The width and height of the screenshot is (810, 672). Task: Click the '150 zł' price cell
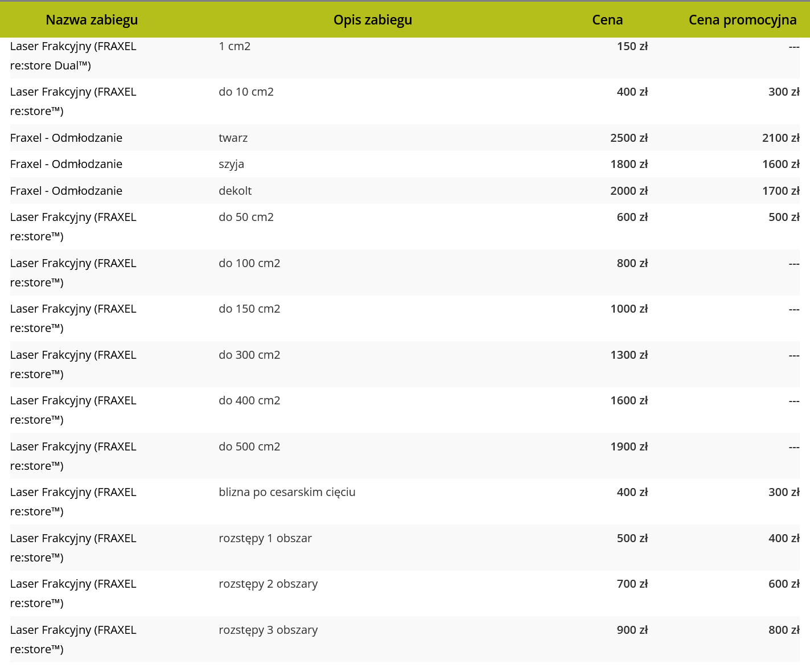pos(632,46)
